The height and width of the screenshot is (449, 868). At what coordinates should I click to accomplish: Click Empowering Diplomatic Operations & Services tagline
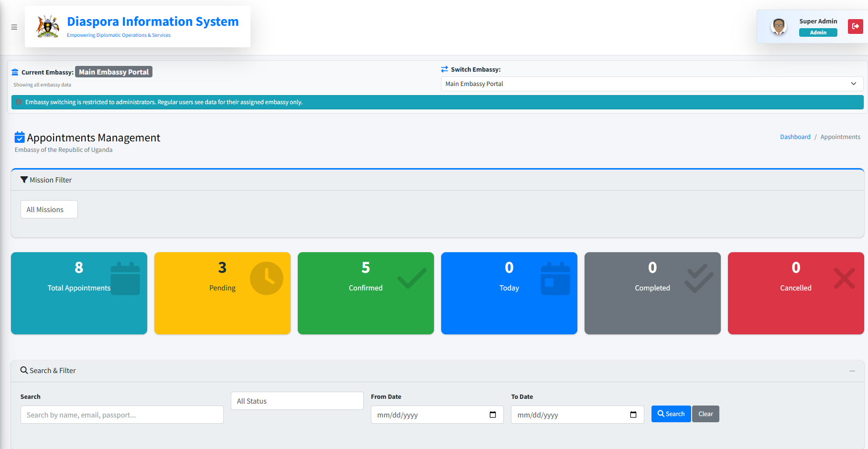(119, 35)
